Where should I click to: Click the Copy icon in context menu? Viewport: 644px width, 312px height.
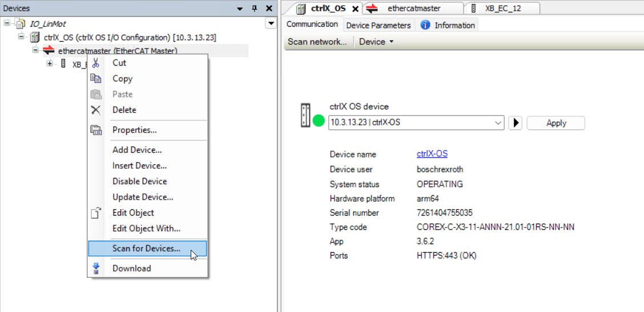(96, 79)
